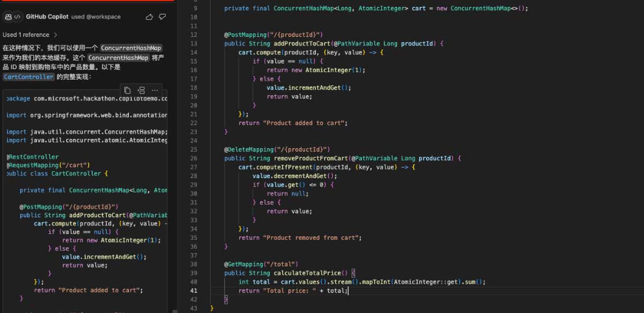The height and width of the screenshot is (313, 644).
Task: Click the cart field declaration on line 9
Action: (x=419, y=9)
